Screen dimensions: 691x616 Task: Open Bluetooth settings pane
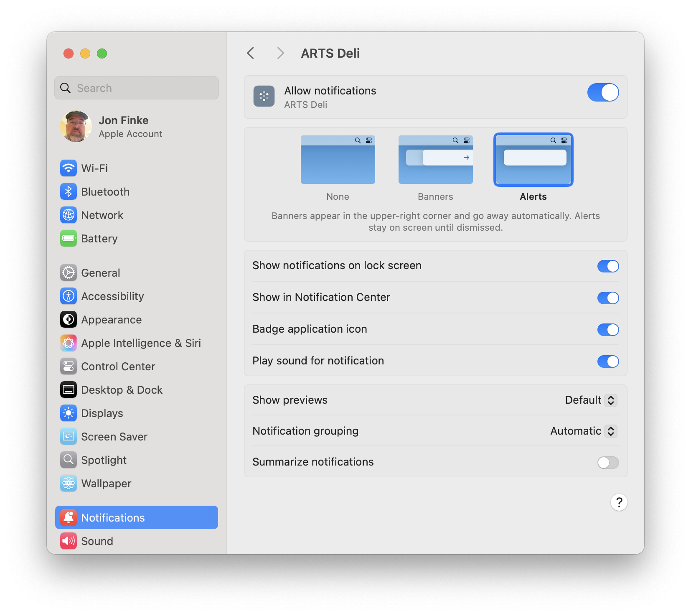pyautogui.click(x=137, y=192)
